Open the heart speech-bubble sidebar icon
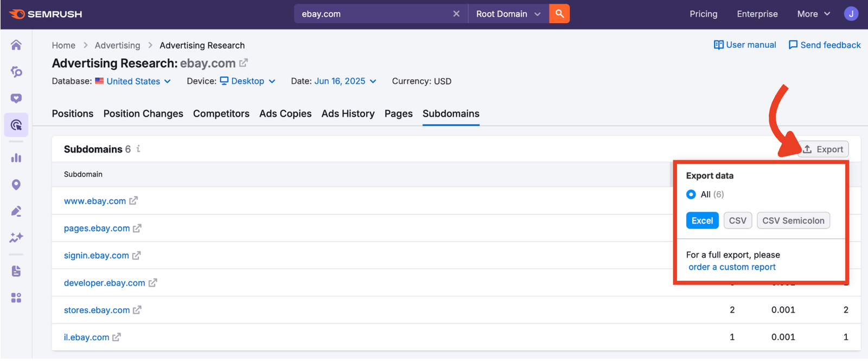Viewport: 868px width, 361px height. [16, 98]
